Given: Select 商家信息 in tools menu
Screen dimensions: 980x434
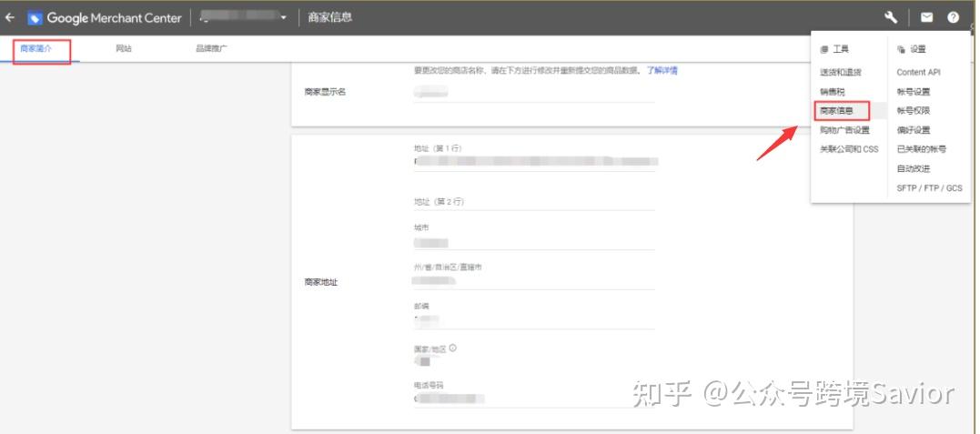Looking at the screenshot, I should (x=837, y=111).
